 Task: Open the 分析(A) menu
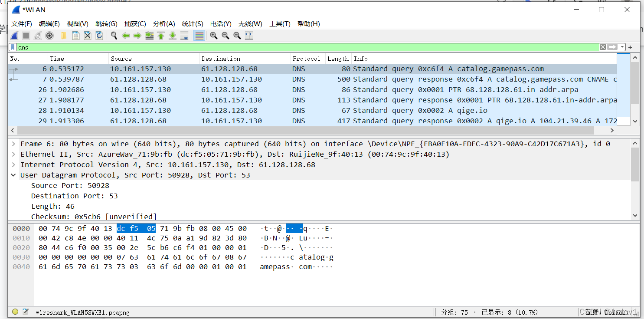point(164,24)
